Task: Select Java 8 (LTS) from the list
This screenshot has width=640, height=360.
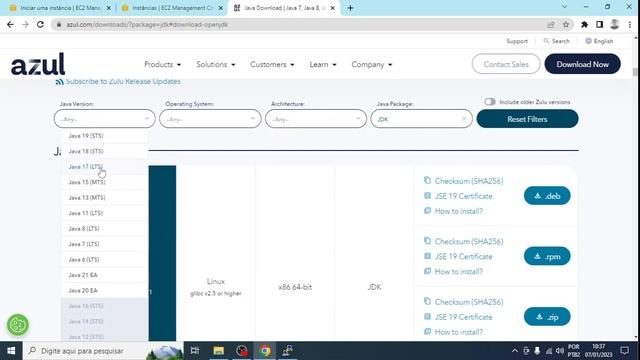Action: 104,229
